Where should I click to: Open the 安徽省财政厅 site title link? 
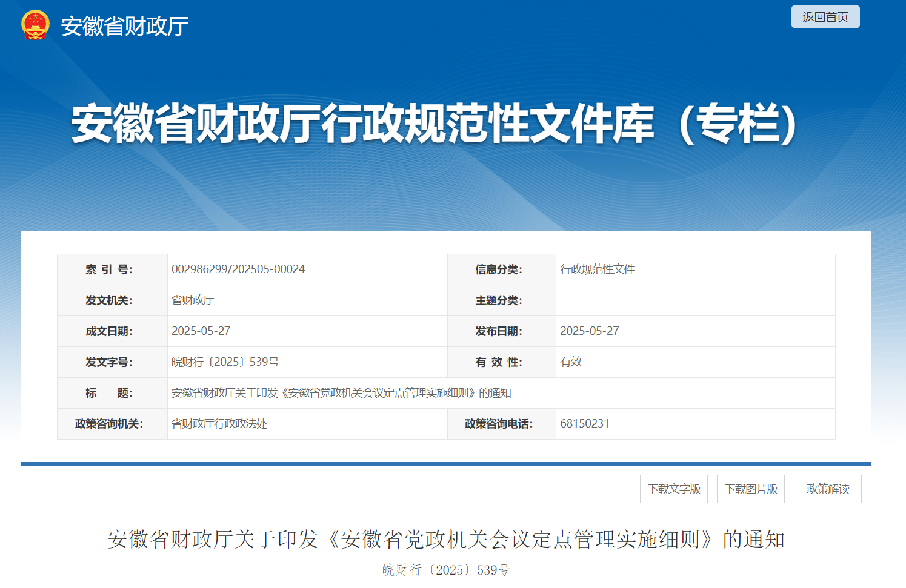click(x=125, y=26)
